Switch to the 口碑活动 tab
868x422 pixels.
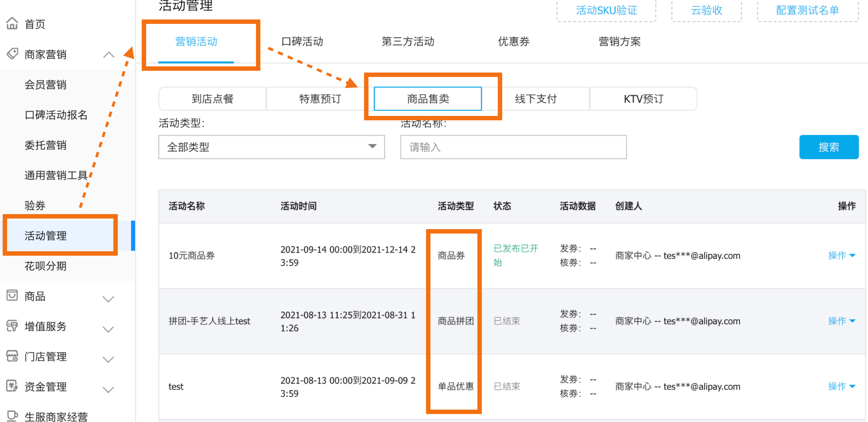tap(302, 42)
